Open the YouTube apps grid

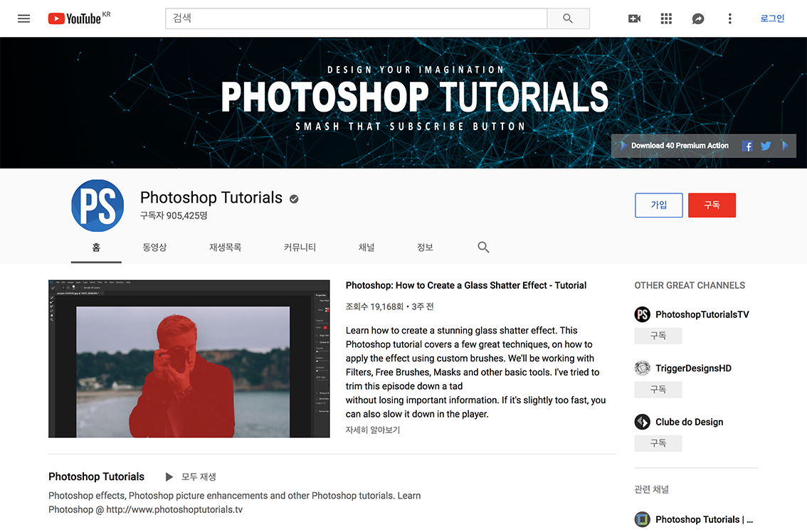click(x=666, y=18)
